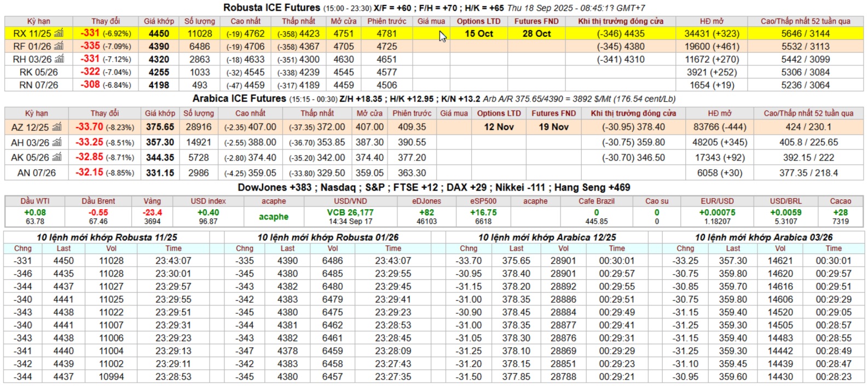Screen dimensions: 868x386
Task: Click the green acaphe link in indices row
Action: tap(274, 217)
